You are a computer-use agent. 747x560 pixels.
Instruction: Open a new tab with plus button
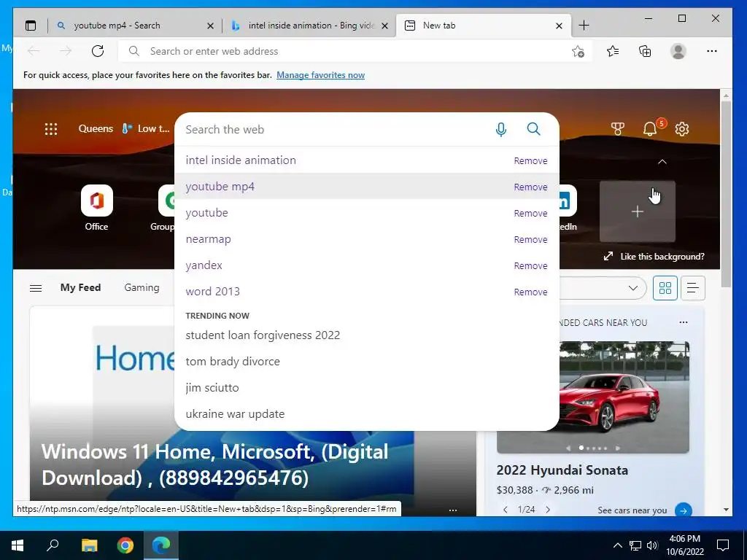(584, 26)
